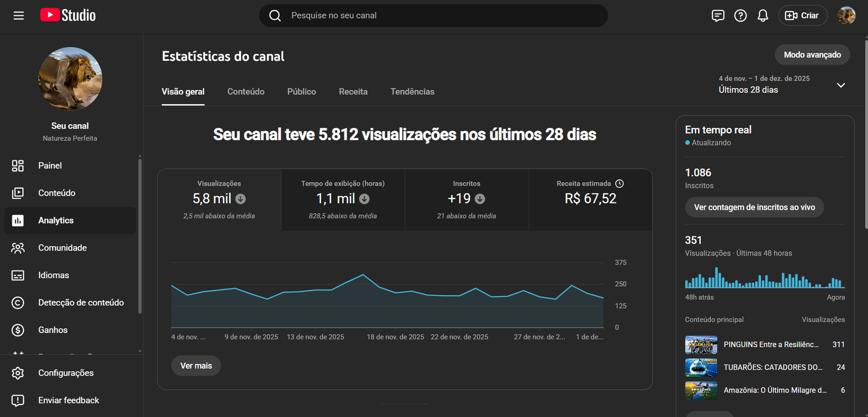Click the Natureza Perfeita channel name
Viewport: 868px width, 417px height.
pos(70,138)
